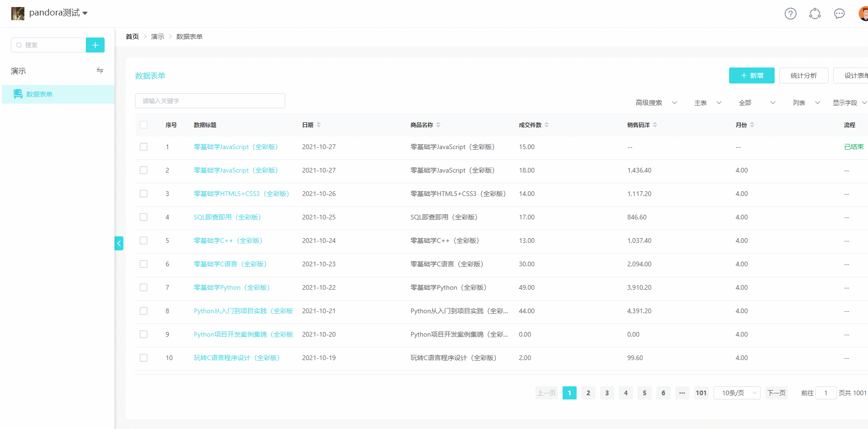Click the plus button beside sidebar search
The image size is (868, 429).
(x=95, y=45)
